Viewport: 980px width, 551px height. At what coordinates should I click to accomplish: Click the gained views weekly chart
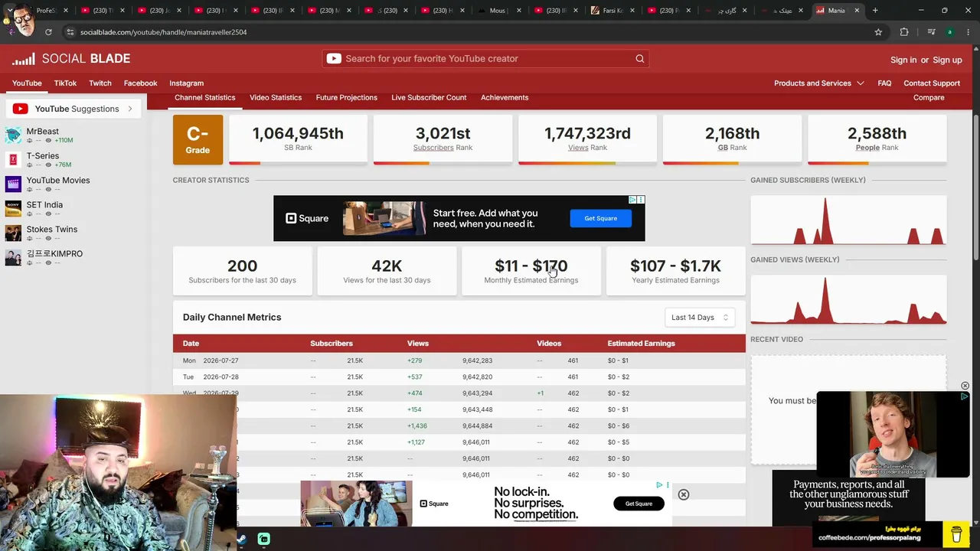(848, 299)
